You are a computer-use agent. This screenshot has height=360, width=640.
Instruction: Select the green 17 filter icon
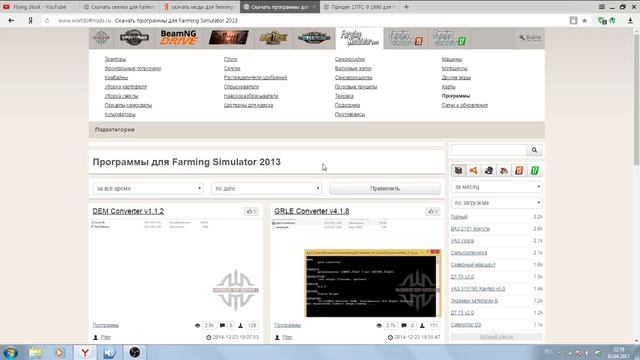point(534,171)
